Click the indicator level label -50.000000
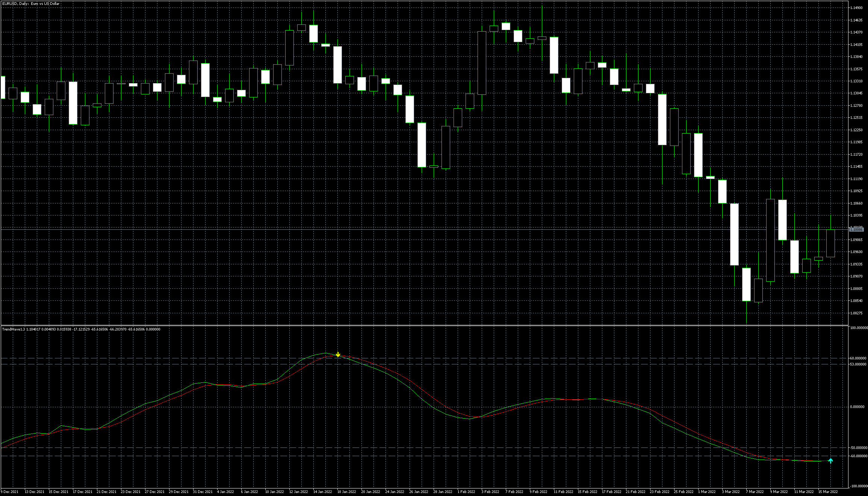Viewport: 868px width, 496px height. [858, 448]
